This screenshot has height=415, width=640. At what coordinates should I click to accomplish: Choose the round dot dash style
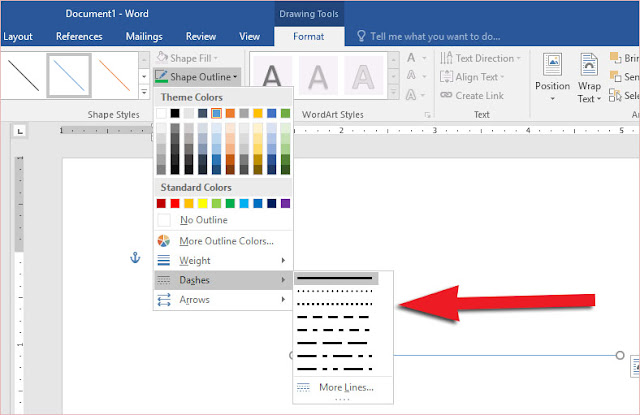coord(335,291)
